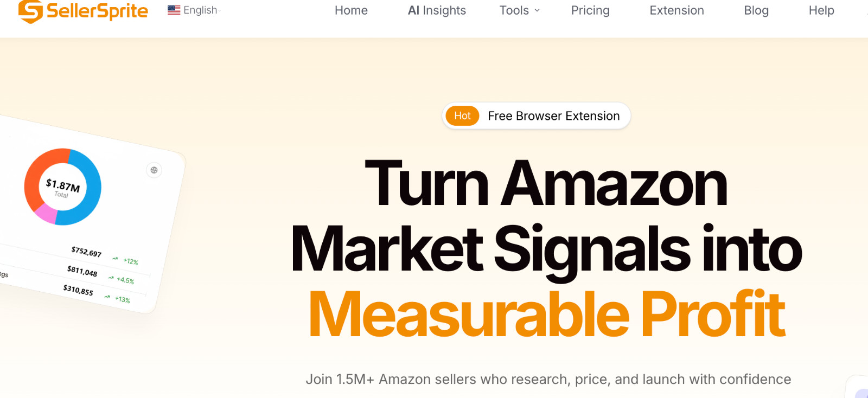The width and height of the screenshot is (868, 398).
Task: Click the $1.87M Total donut chart center
Action: coord(62,187)
